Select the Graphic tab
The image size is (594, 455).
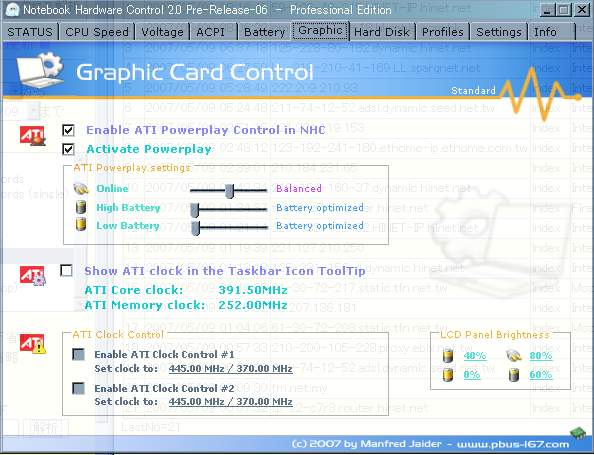click(x=320, y=31)
